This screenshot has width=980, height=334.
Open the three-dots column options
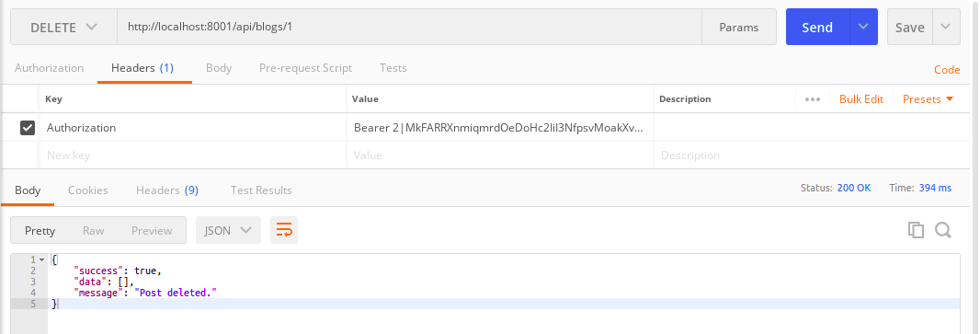click(x=813, y=99)
